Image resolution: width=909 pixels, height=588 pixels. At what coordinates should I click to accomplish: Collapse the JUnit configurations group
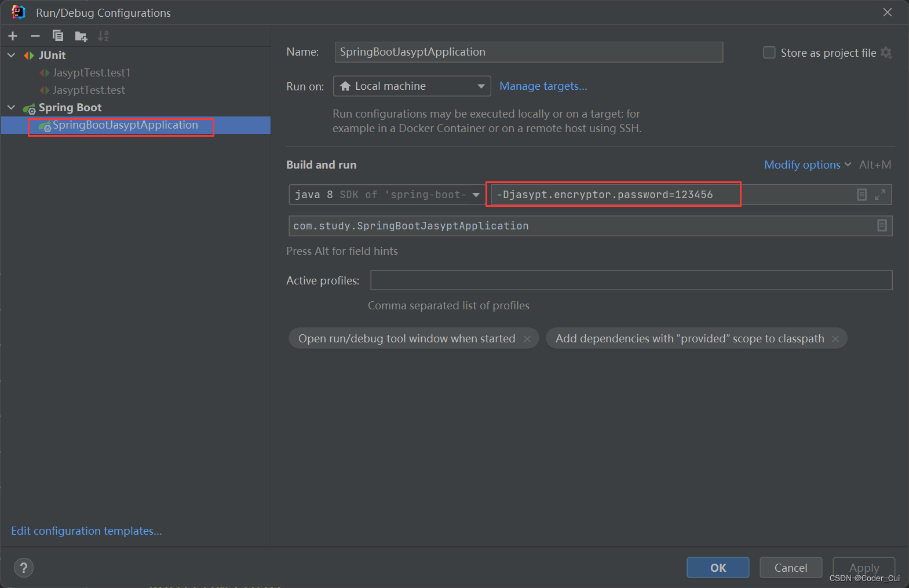pyautogui.click(x=12, y=55)
